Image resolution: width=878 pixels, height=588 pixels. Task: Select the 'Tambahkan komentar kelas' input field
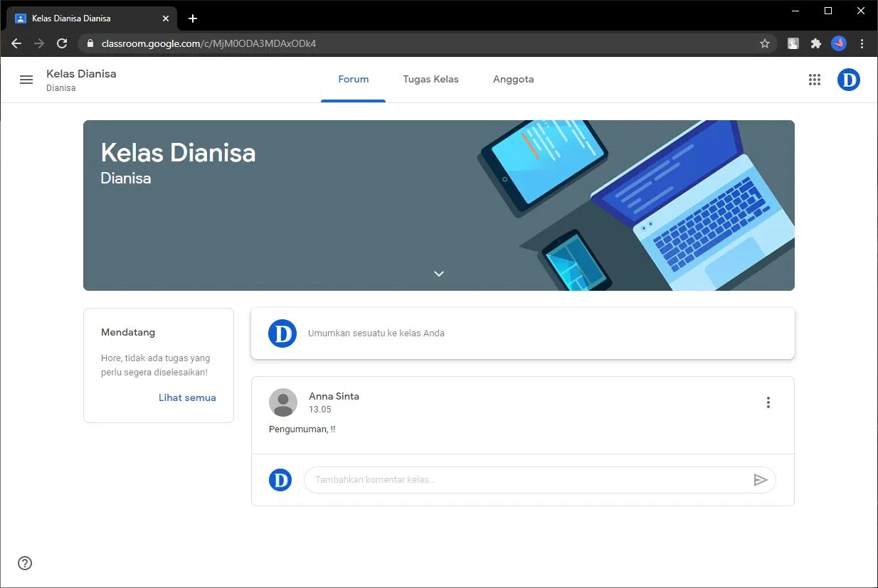point(427,480)
